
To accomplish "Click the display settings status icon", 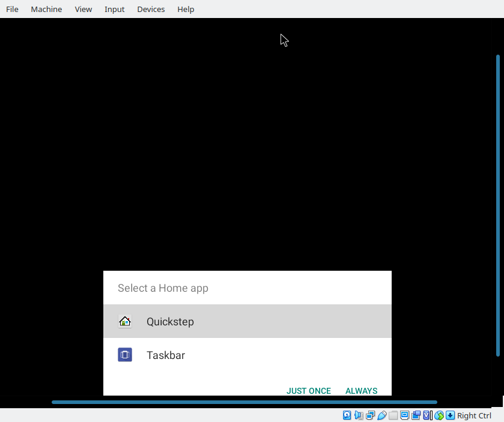I will click(x=404, y=415).
